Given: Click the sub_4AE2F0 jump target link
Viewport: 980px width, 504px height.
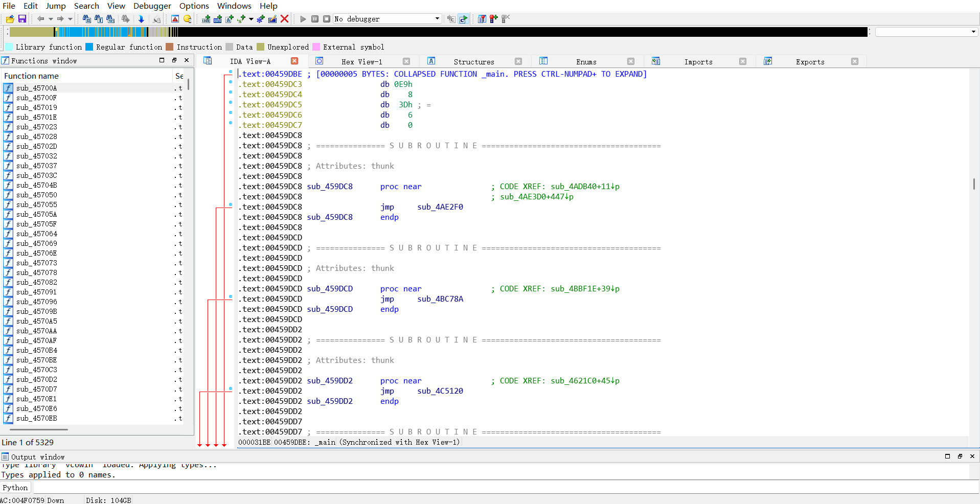Looking at the screenshot, I should pyautogui.click(x=440, y=207).
